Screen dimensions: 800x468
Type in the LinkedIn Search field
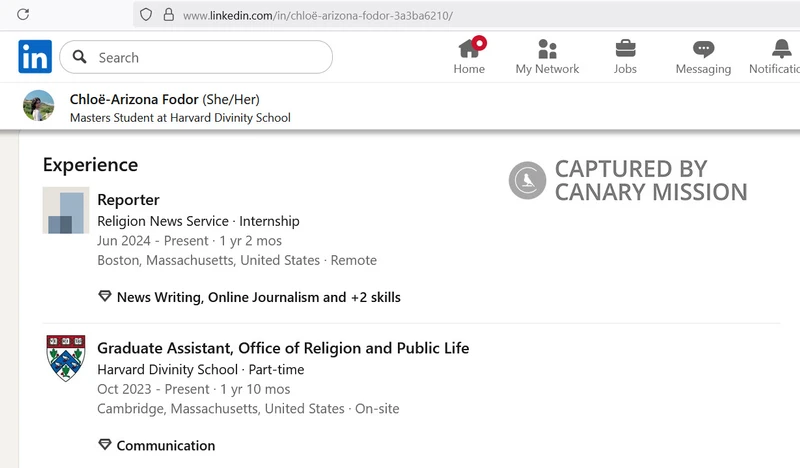210,57
